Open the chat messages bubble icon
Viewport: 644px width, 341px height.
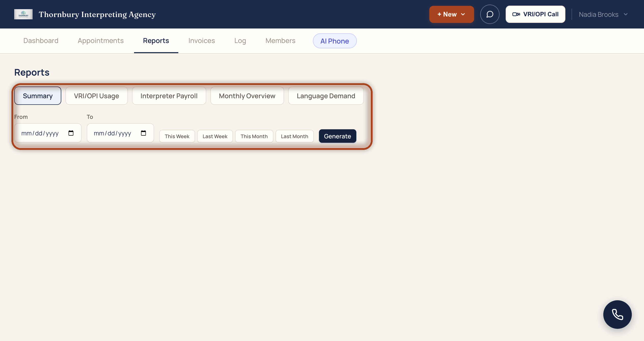click(490, 14)
